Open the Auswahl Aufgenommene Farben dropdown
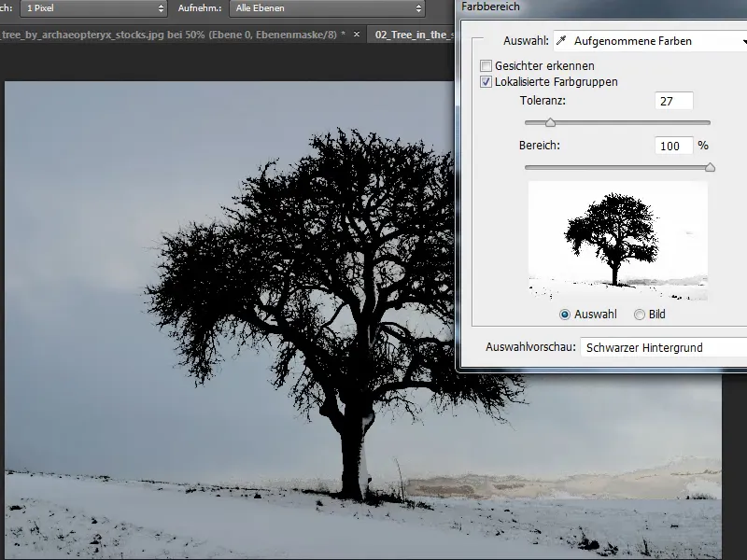 pyautogui.click(x=650, y=41)
